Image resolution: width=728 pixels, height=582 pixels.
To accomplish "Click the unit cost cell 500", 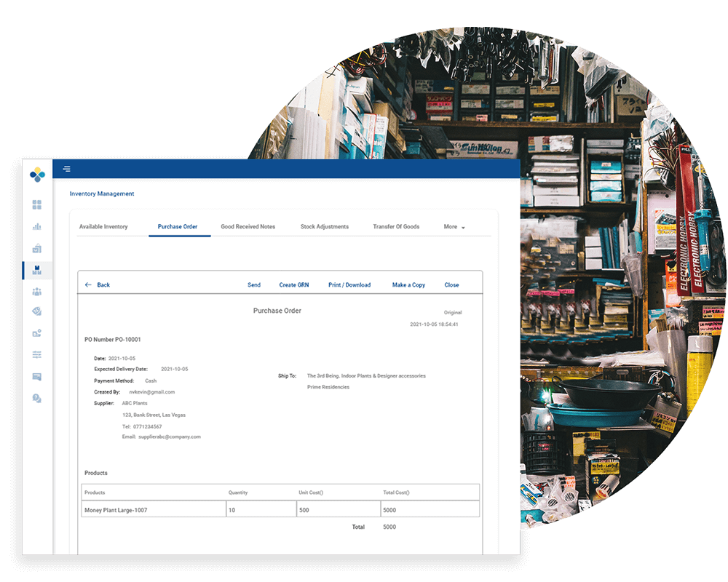I will (x=339, y=510).
